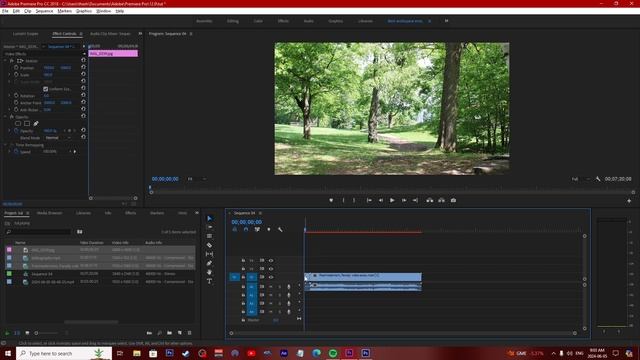The image size is (640, 360).
Task: Open the Sequence menu
Action: coord(44,11)
